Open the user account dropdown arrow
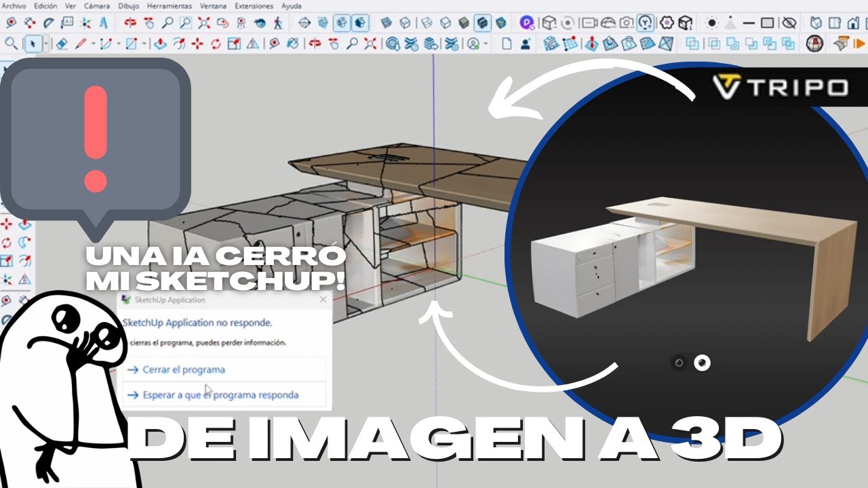This screenshot has width=868, height=488. 486,44
